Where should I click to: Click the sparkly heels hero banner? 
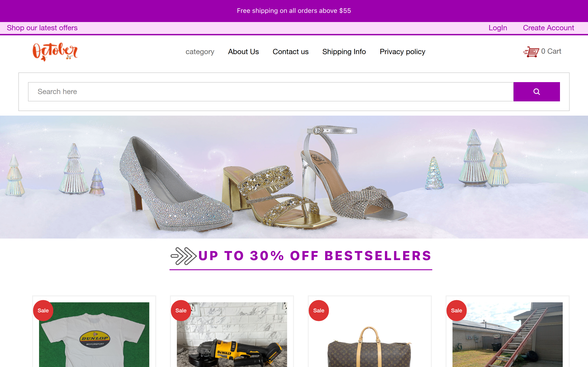294,177
